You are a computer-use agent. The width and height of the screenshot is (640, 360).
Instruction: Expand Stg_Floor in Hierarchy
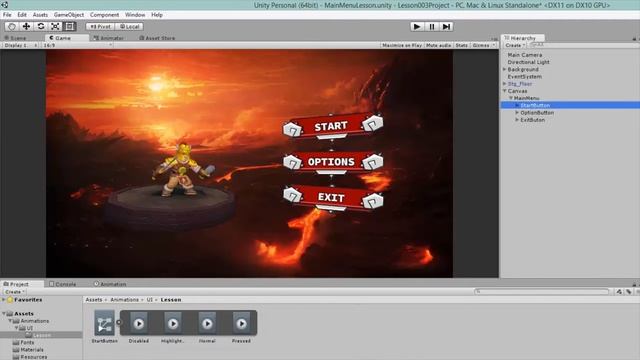point(504,84)
